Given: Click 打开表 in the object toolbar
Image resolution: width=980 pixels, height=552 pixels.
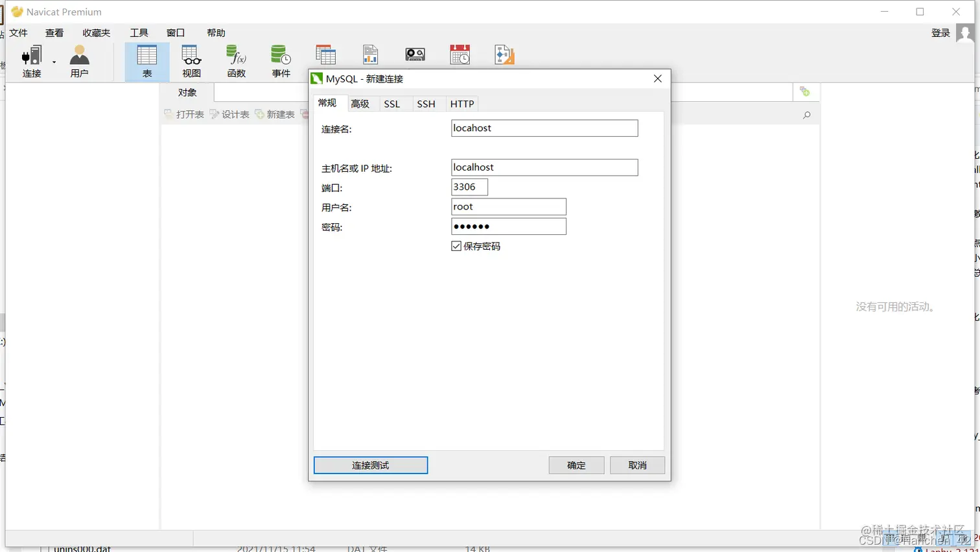Looking at the screenshot, I should (x=184, y=115).
